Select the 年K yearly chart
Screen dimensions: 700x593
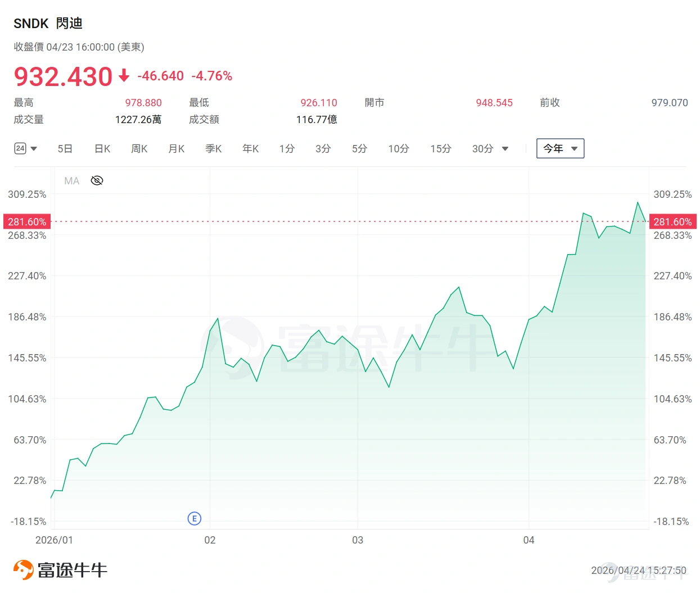(x=251, y=148)
